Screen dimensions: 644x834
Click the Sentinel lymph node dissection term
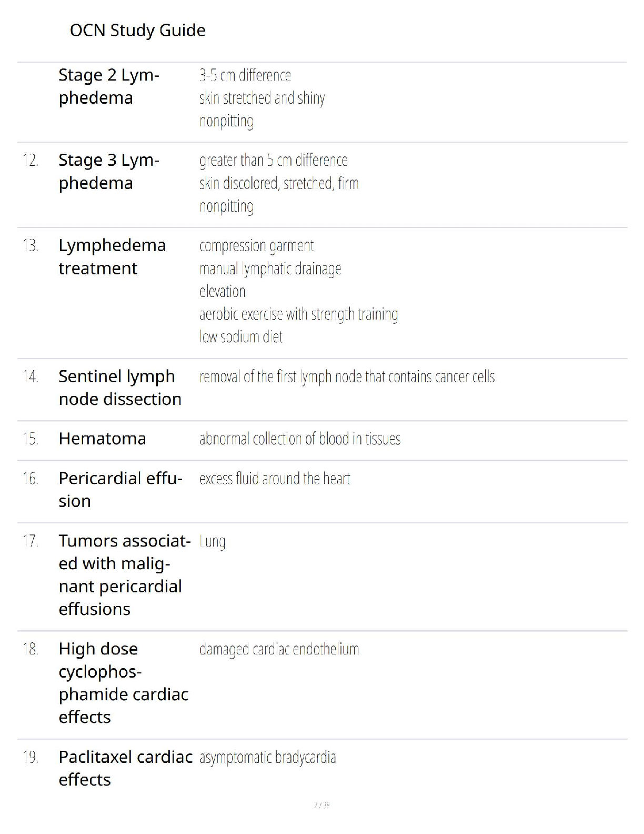pos(120,388)
